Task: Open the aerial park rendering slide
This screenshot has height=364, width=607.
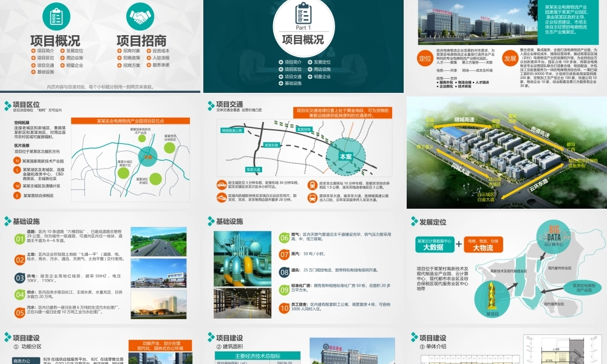Action: click(x=507, y=152)
